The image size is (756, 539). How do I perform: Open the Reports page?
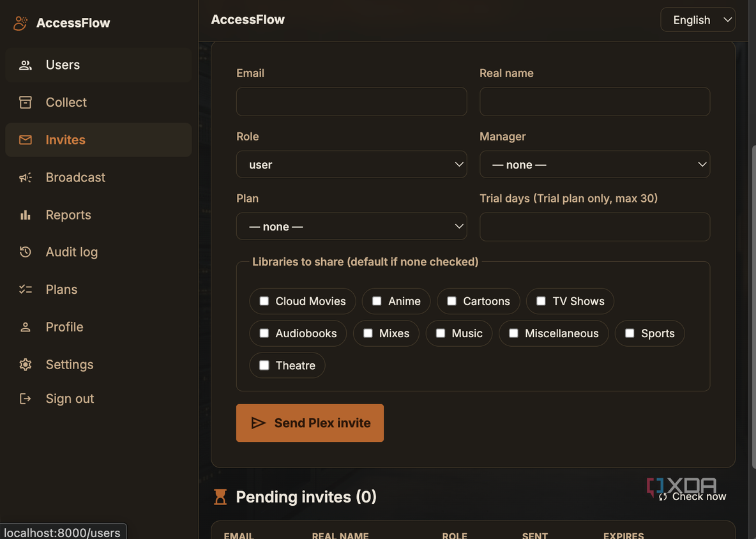98,215
